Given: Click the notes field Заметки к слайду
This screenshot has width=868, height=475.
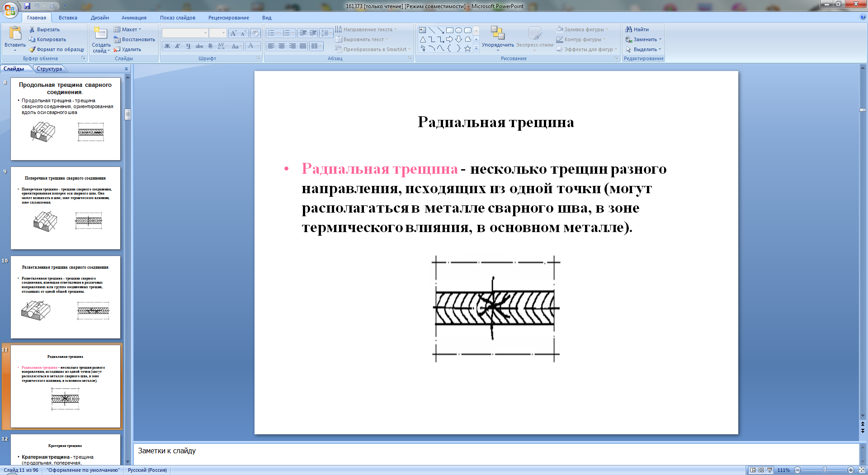Looking at the screenshot, I should (496, 454).
